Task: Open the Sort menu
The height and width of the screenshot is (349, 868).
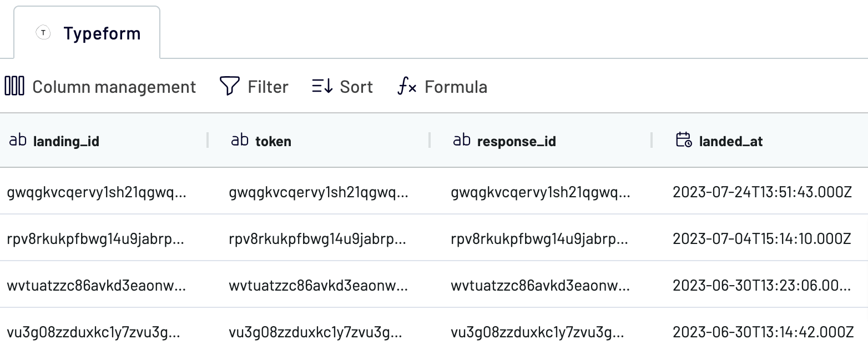Action: 342,87
